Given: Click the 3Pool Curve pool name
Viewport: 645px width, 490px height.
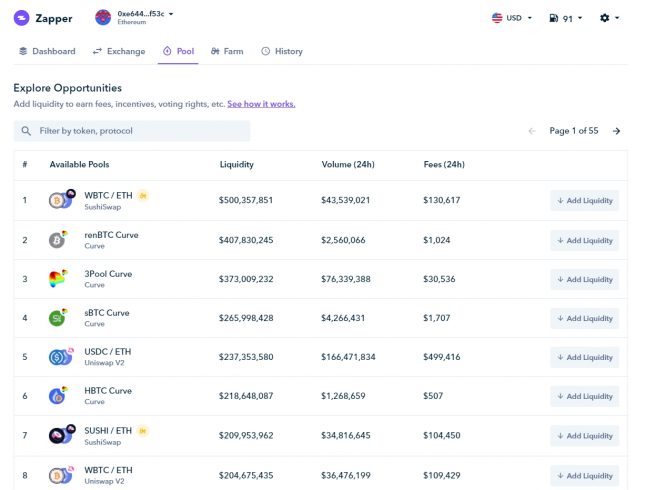Looking at the screenshot, I should [108, 274].
